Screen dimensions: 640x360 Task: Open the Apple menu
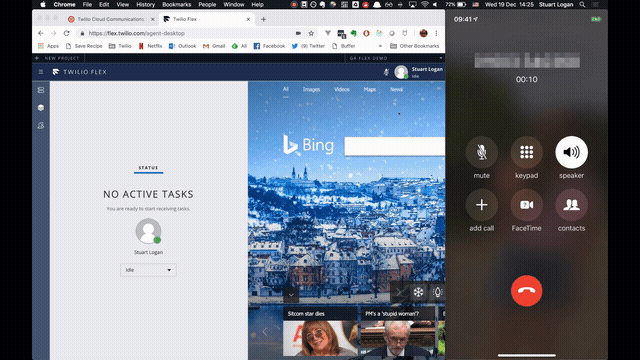43,4
